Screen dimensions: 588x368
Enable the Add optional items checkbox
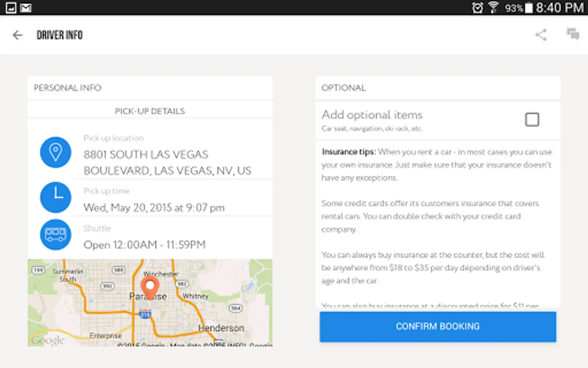click(x=532, y=119)
